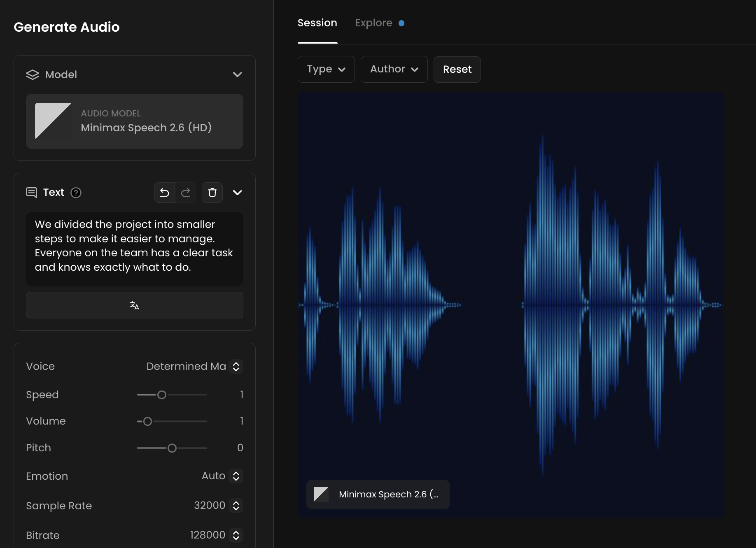The image size is (756, 548).
Task: Open the Author filter dropdown
Action: 394,69
